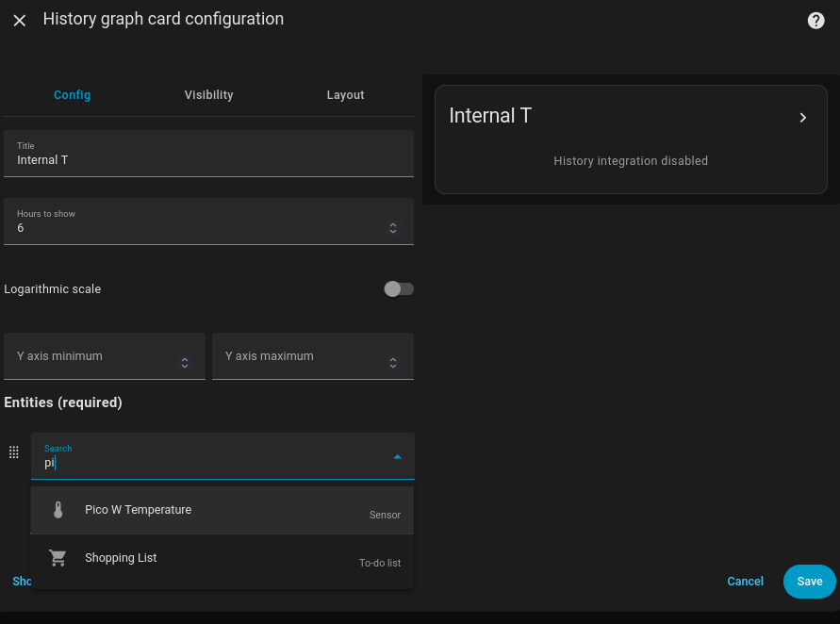Open Internal T preview card chevron
This screenshot has height=624, width=840.
pyautogui.click(x=802, y=117)
